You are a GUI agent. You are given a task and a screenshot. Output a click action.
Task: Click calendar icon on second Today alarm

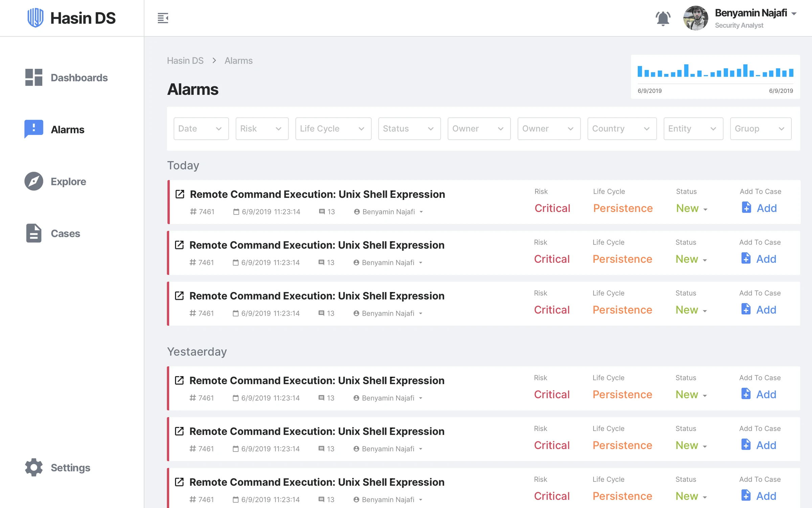coord(235,262)
